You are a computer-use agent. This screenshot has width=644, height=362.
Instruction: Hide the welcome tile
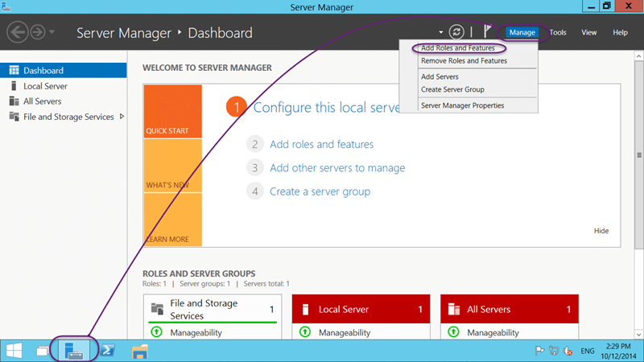tap(601, 231)
